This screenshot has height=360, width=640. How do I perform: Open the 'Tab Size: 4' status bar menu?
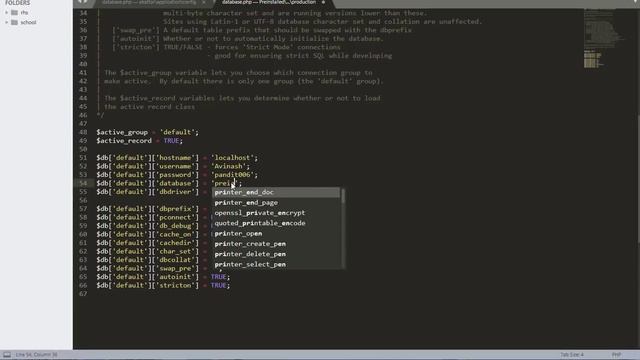point(572,355)
